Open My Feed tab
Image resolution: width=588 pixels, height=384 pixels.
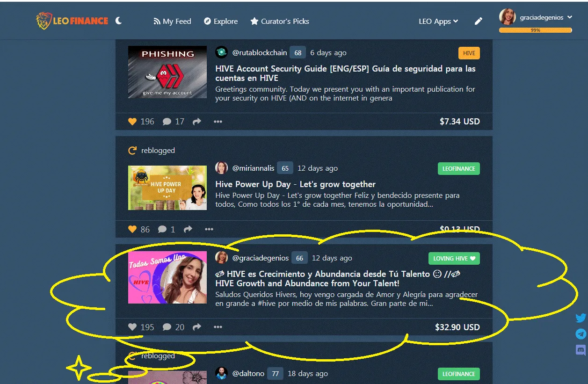click(x=172, y=22)
